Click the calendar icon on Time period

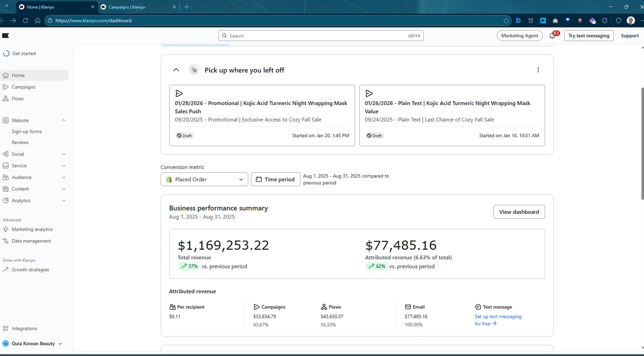(259, 179)
